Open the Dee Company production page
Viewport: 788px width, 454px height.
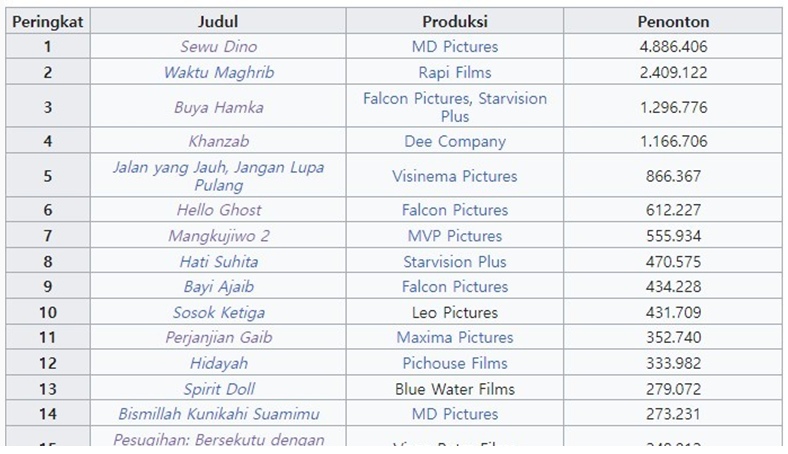pos(454,142)
